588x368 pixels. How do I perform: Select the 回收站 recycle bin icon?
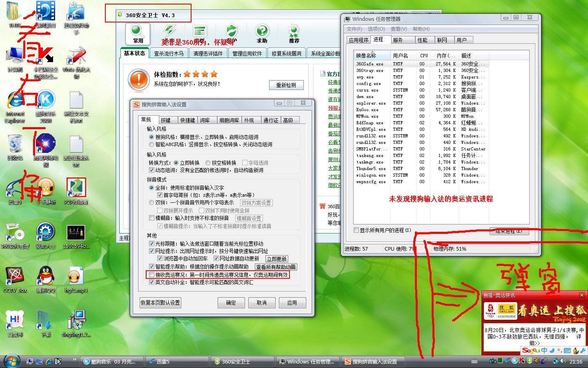[15, 147]
